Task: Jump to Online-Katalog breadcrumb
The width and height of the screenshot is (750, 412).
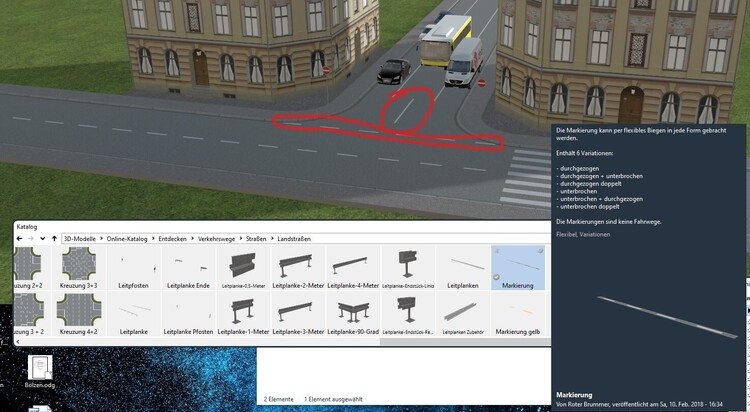Action: (x=127, y=238)
